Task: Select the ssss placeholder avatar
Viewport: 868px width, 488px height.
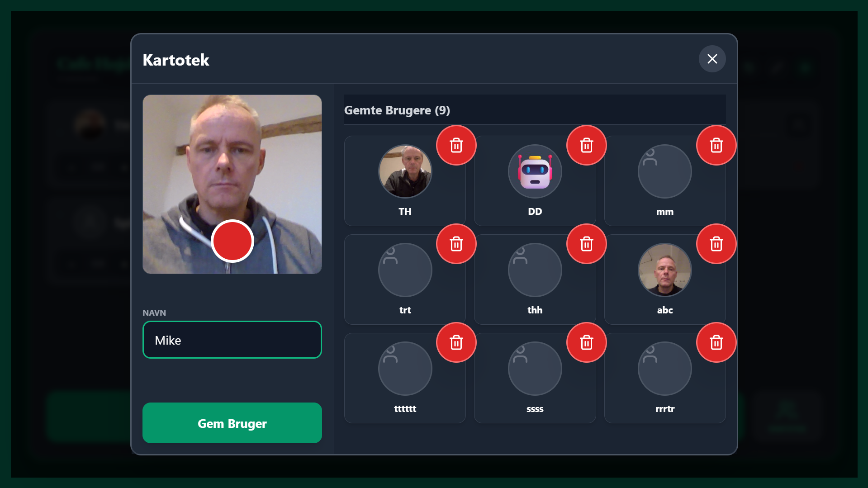Action: click(535, 369)
